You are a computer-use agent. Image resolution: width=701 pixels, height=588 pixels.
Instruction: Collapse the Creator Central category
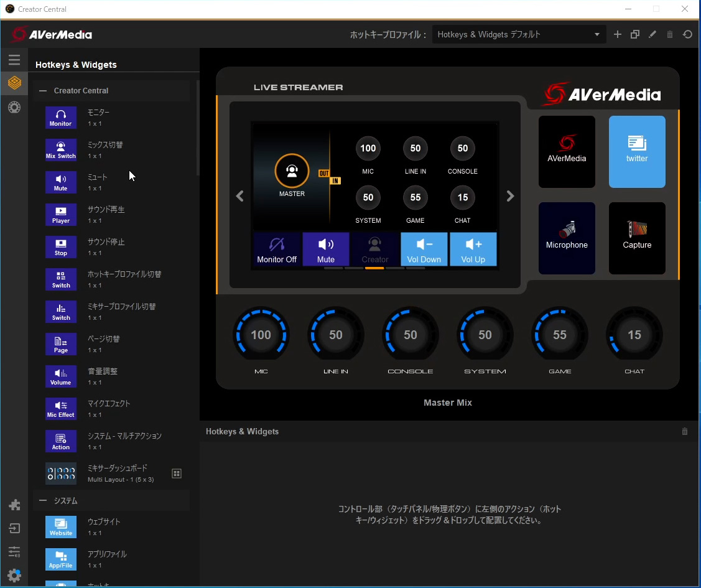coord(43,91)
